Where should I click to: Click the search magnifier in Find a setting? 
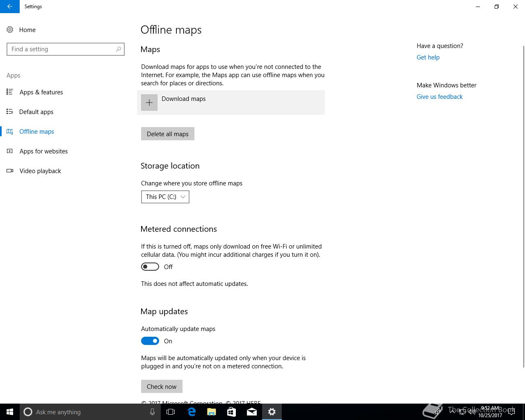point(119,49)
